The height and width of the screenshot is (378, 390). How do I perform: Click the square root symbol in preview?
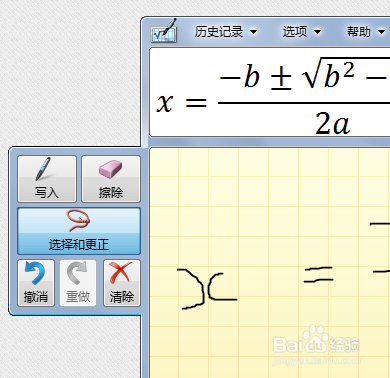[x=312, y=73]
